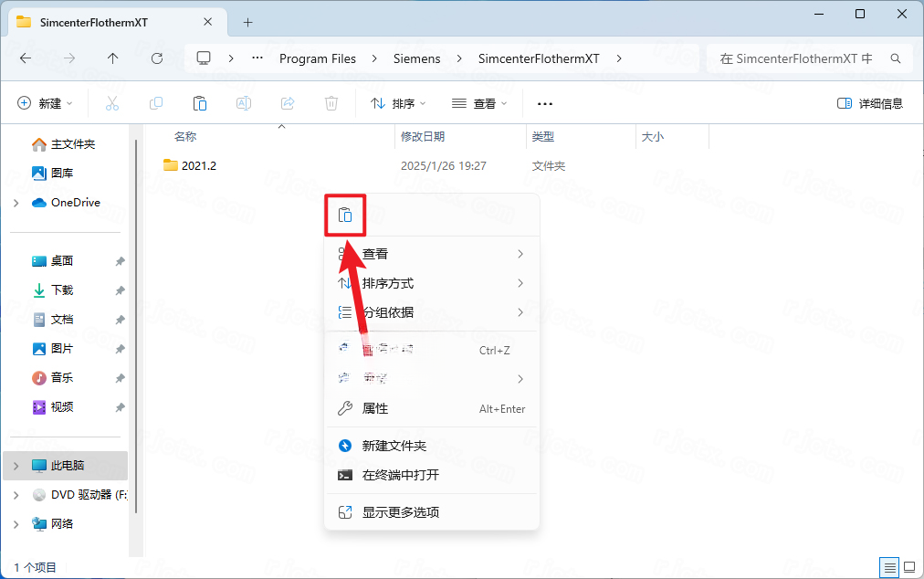The image size is (924, 579).
Task: Open the See more ellipsis in the toolbar
Action: 545,104
